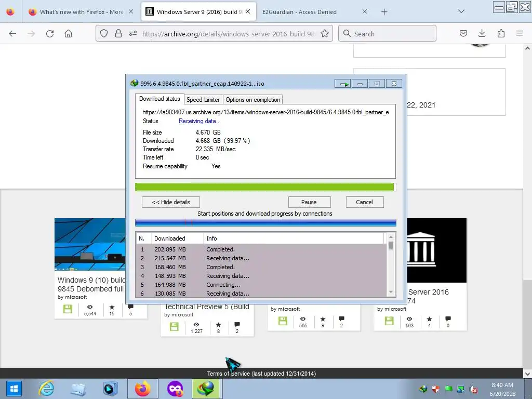Open the Windows Start menu

[x=14, y=389]
